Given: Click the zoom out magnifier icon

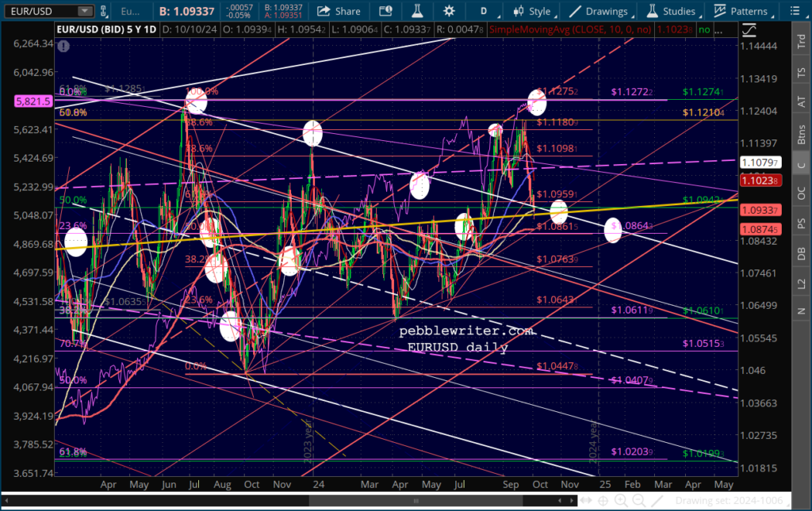Looking at the screenshot, I should 639,500.
